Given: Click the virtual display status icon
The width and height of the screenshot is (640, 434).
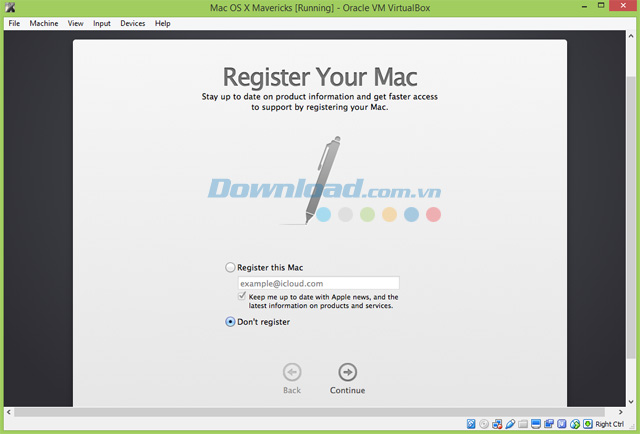Looking at the screenshot, I should (536, 424).
